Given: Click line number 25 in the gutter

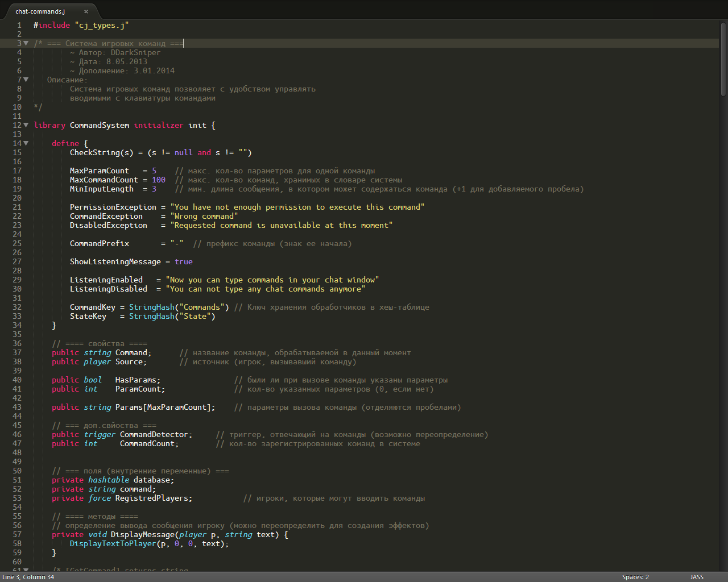Looking at the screenshot, I should pyautogui.click(x=17, y=243).
